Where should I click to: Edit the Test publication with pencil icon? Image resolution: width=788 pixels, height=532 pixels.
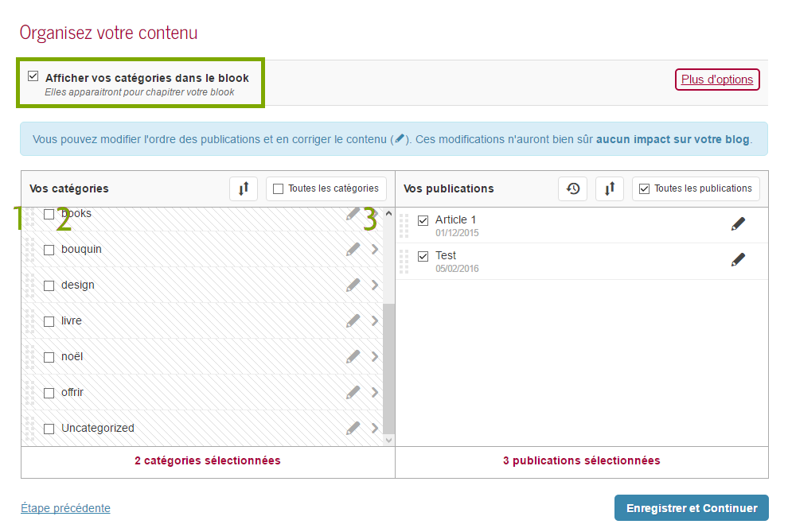click(x=738, y=259)
